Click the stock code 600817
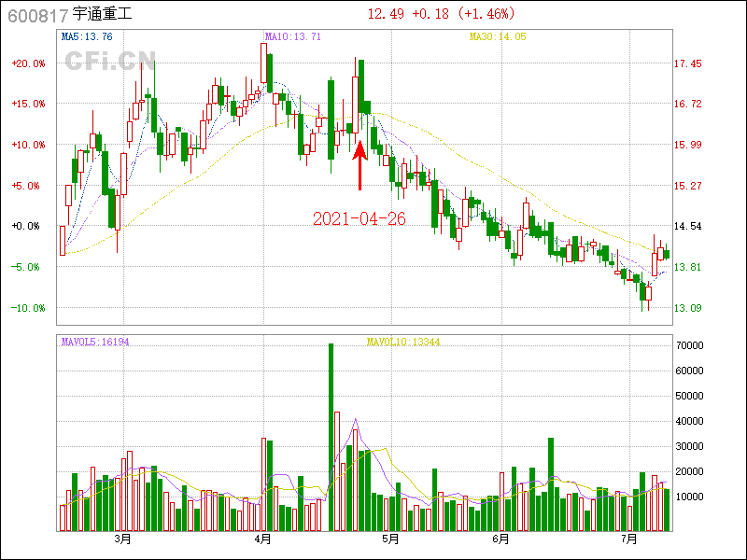This screenshot has width=747, height=560. pyautogui.click(x=36, y=15)
